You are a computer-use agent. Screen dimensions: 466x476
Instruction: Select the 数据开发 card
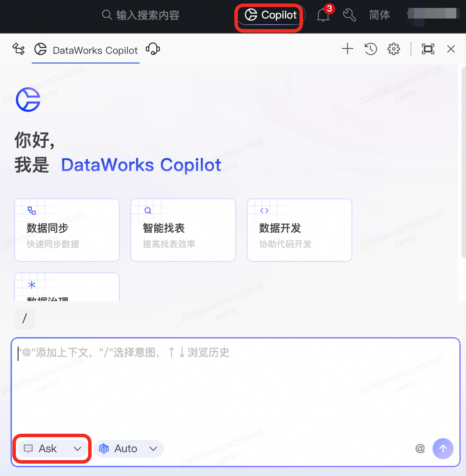300,230
